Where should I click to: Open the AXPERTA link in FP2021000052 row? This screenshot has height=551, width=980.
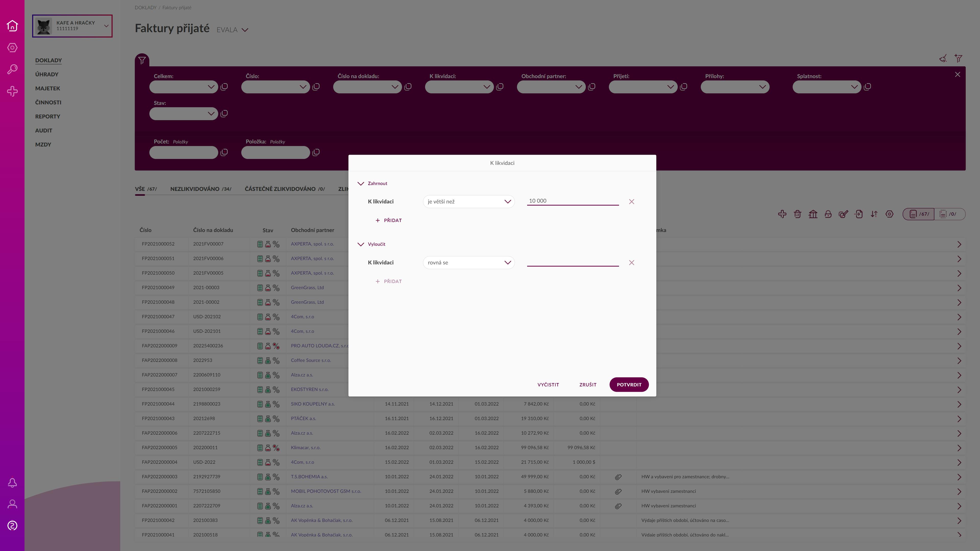[312, 244]
